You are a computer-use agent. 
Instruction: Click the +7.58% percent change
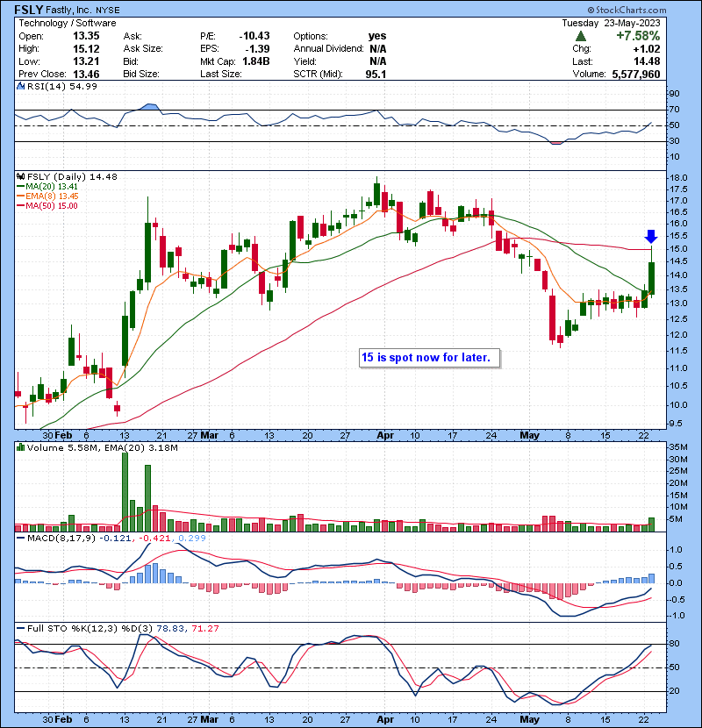[x=638, y=36]
